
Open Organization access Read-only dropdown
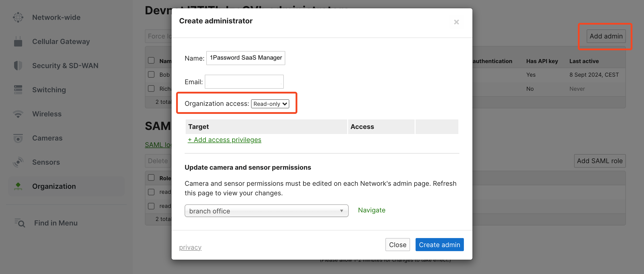pos(270,104)
